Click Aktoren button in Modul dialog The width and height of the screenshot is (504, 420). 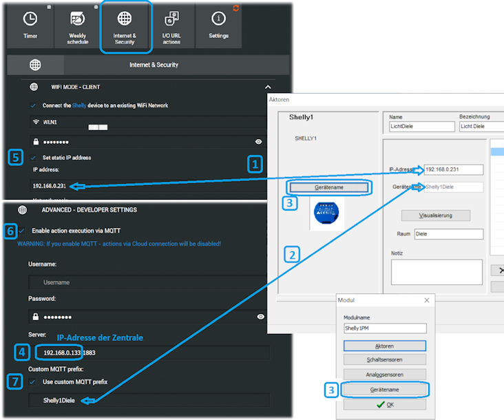pyautogui.click(x=385, y=346)
